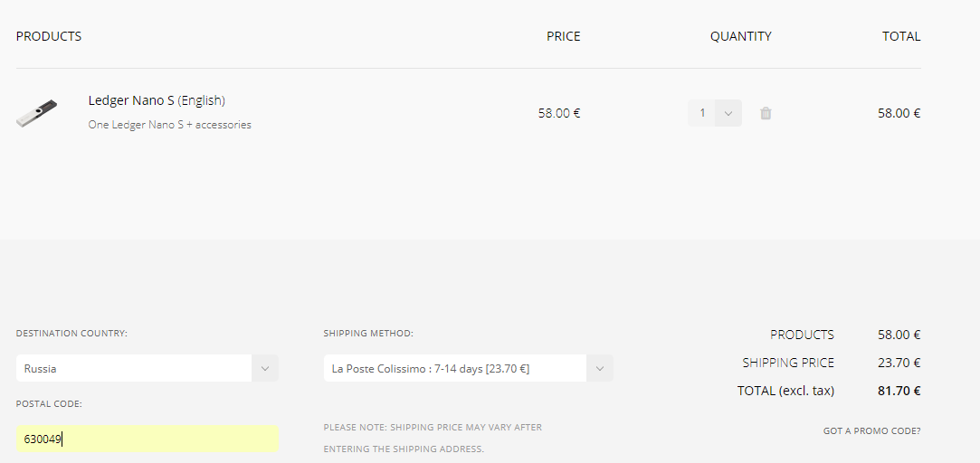
Task: Click the postal code input field
Action: click(x=147, y=439)
